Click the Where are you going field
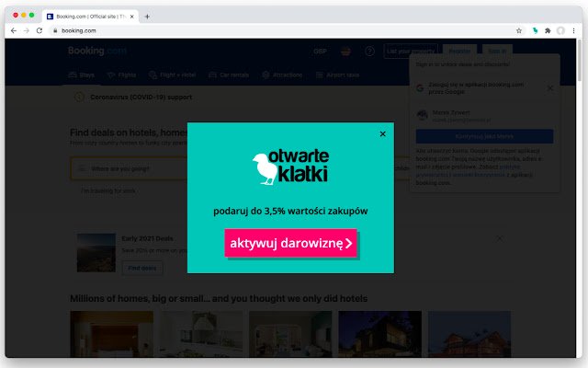This screenshot has width=588, height=368. pos(130,168)
